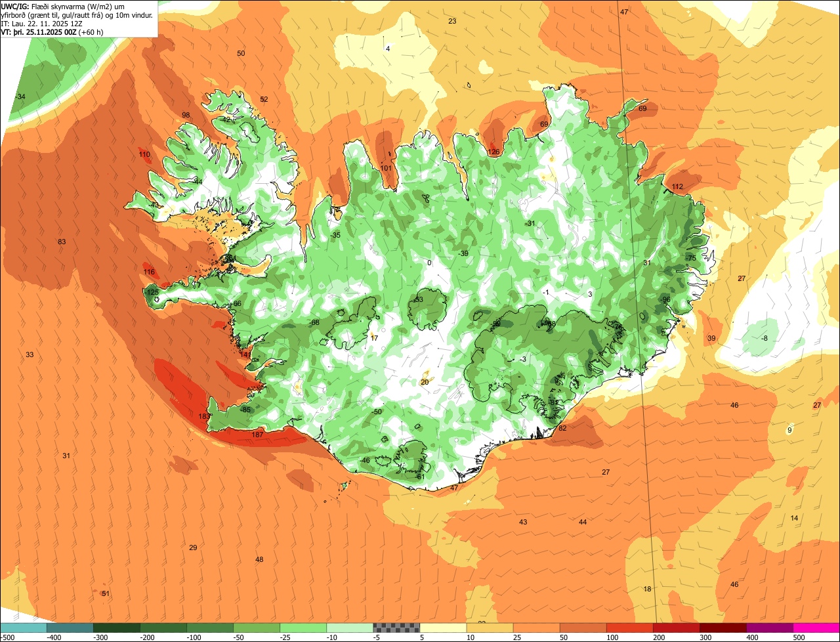
Task: Click the map value '0' in central Iceland
Action: (429, 263)
